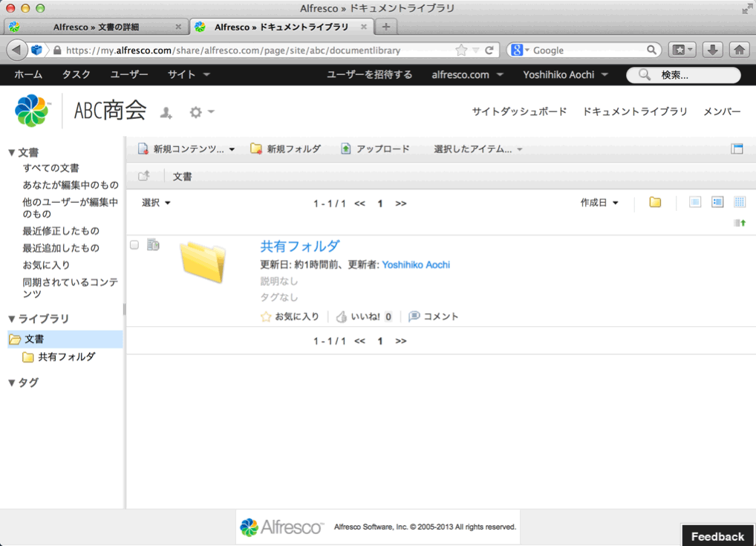Click the join-site person icon by ABC商会
Viewport: 756px width, 546px height.
click(x=166, y=112)
